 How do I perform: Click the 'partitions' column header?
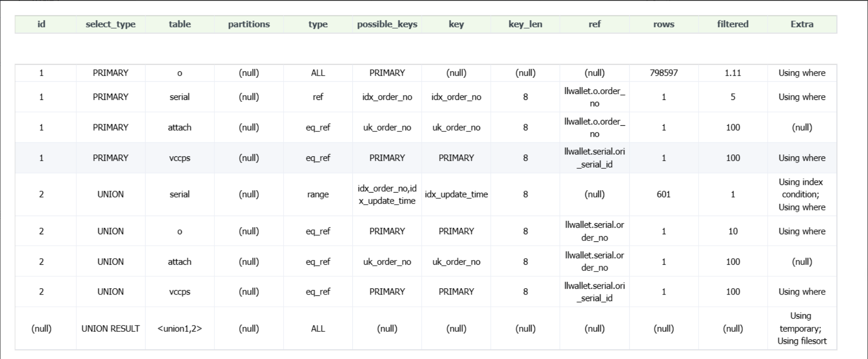tap(249, 24)
